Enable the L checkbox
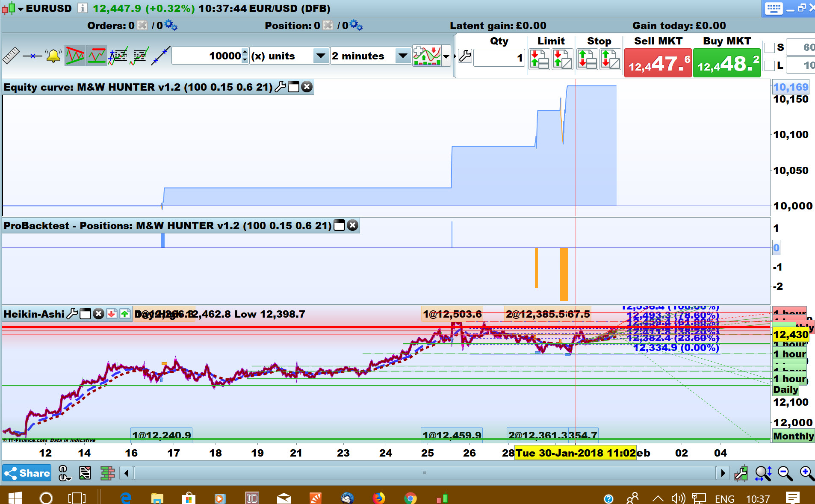Viewport: 815px width, 504px height. coord(770,65)
